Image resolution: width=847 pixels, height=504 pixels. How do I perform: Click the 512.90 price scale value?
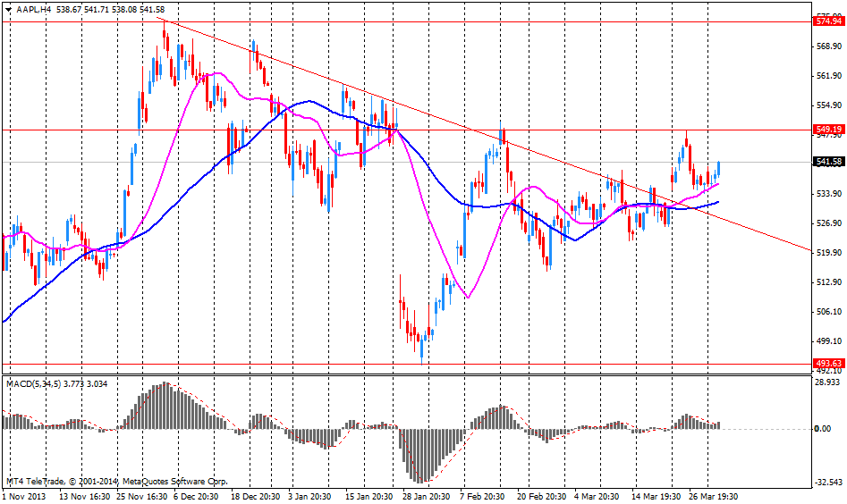829,282
